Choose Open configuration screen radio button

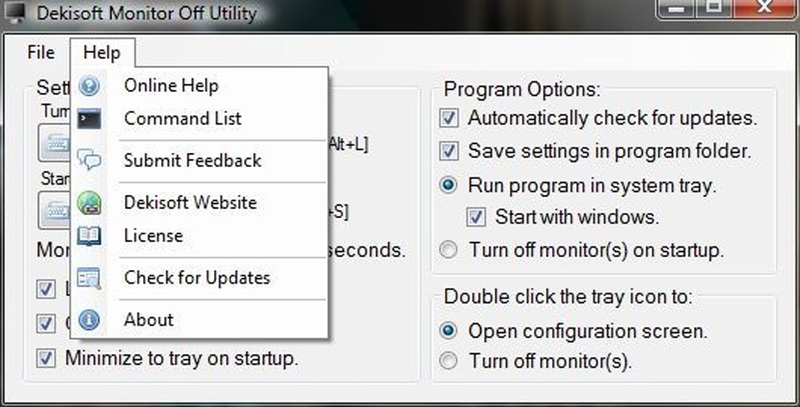click(x=448, y=331)
